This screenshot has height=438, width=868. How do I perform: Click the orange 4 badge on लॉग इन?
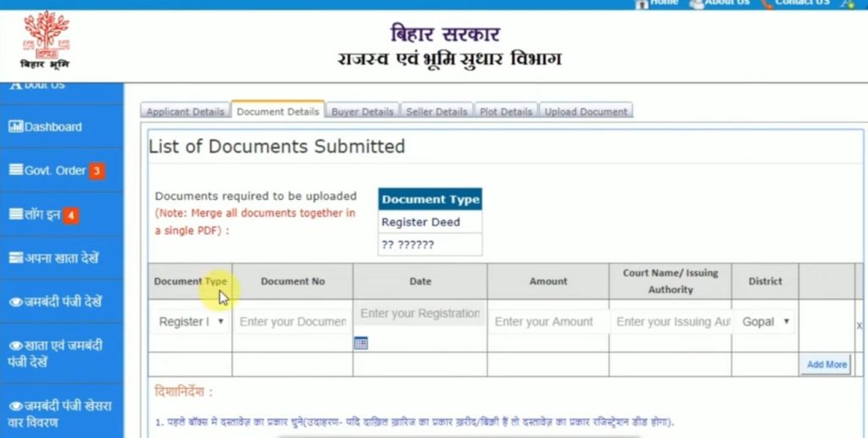tap(71, 215)
